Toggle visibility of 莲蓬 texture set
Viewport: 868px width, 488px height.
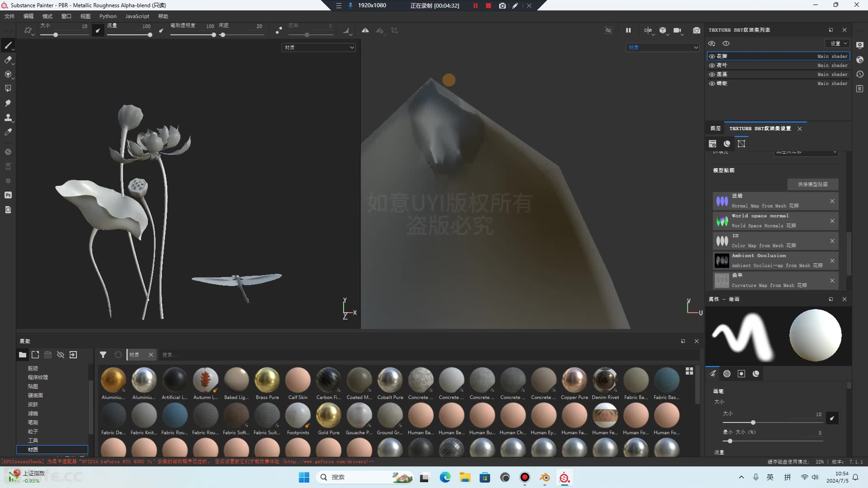[x=712, y=75]
